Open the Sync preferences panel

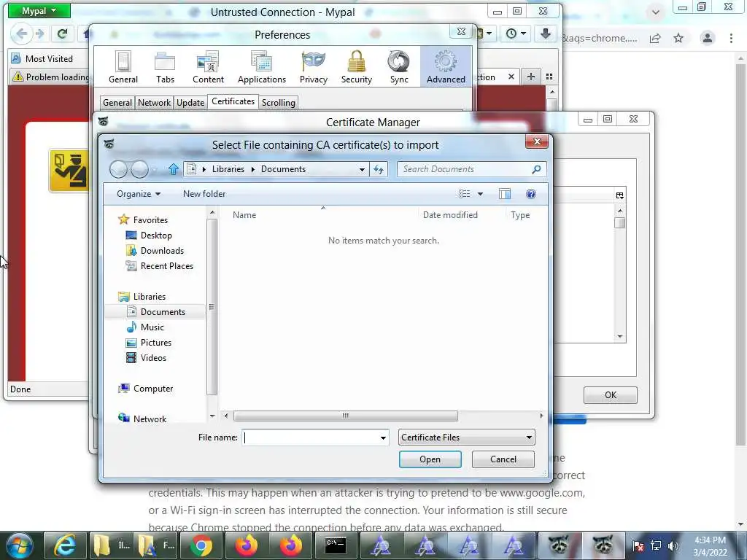(x=399, y=67)
